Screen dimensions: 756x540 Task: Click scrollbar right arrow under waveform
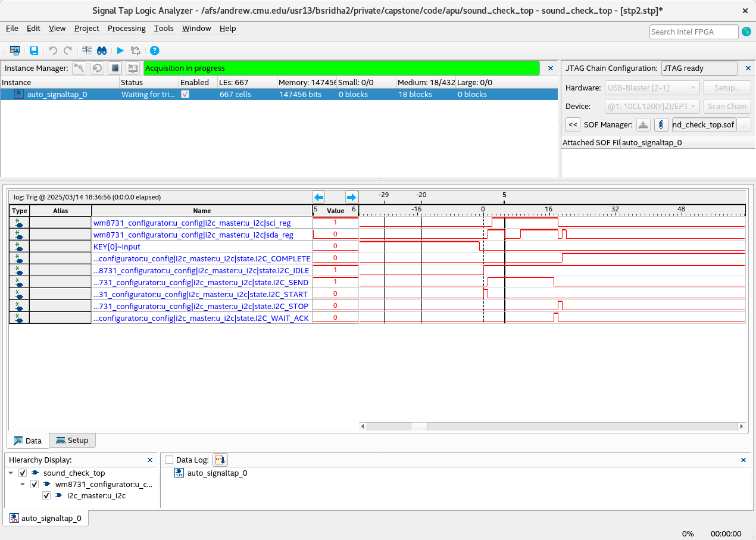[x=741, y=426]
